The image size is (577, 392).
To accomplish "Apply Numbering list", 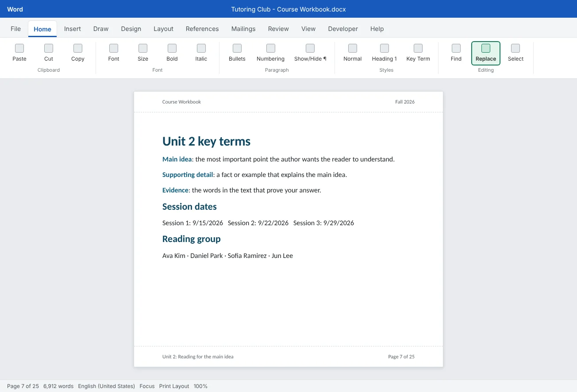I will (271, 53).
